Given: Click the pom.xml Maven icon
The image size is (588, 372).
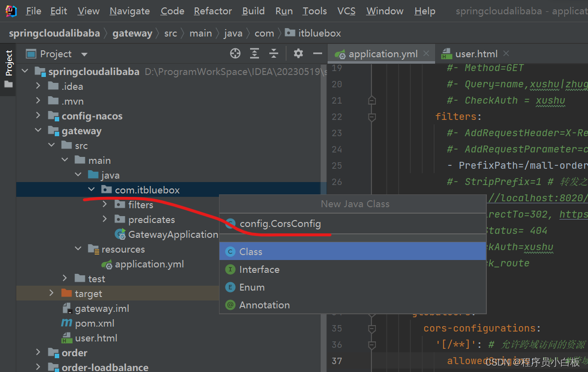Looking at the screenshot, I should pos(67,323).
